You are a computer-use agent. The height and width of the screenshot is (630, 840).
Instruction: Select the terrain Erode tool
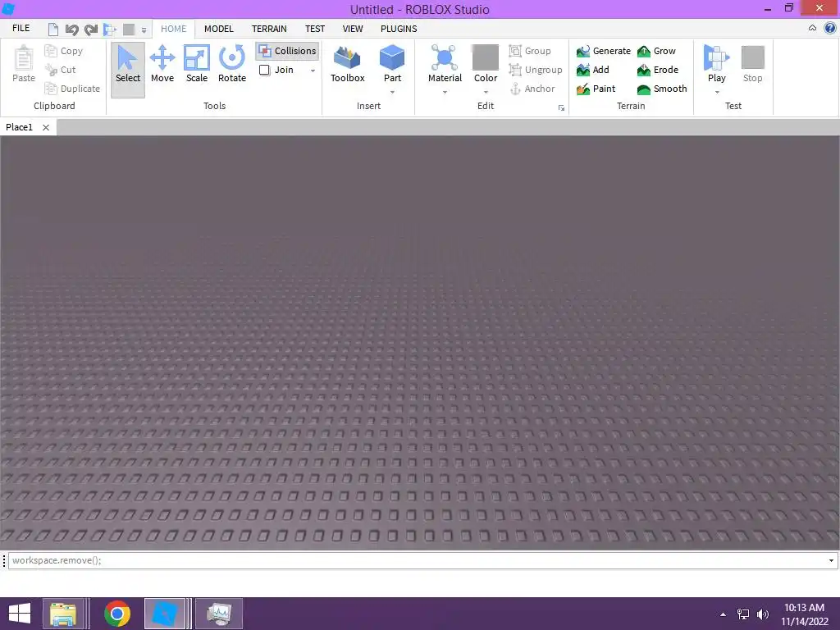point(658,70)
